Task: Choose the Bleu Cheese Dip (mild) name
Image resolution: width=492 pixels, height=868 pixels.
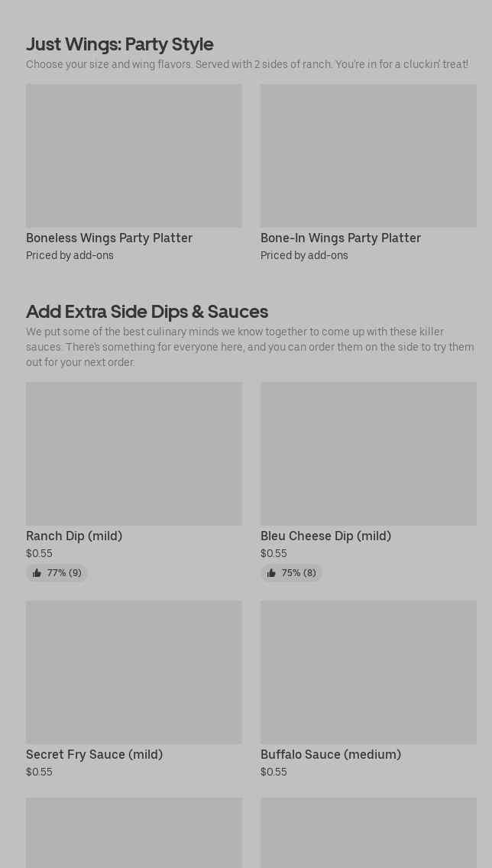Action: click(x=325, y=536)
